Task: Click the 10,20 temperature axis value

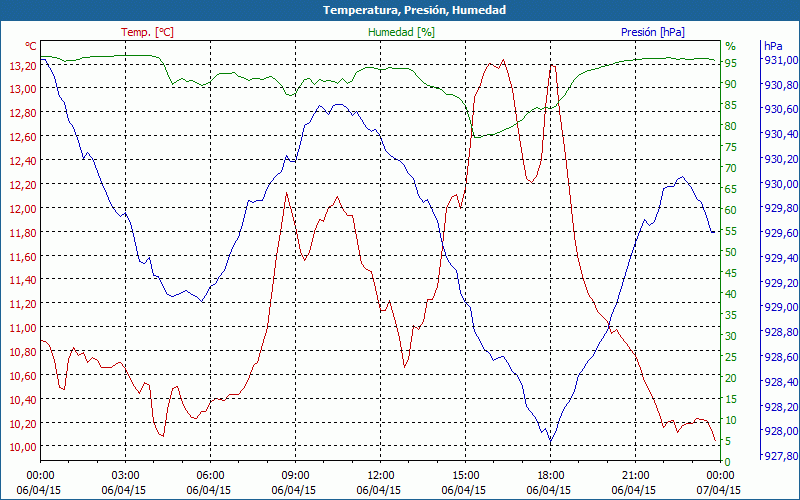Action: 22,423
